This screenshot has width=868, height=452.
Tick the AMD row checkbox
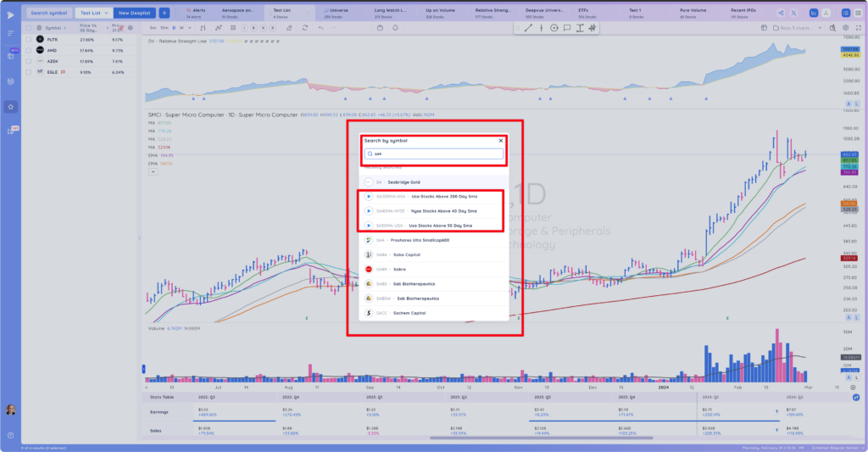tap(29, 50)
